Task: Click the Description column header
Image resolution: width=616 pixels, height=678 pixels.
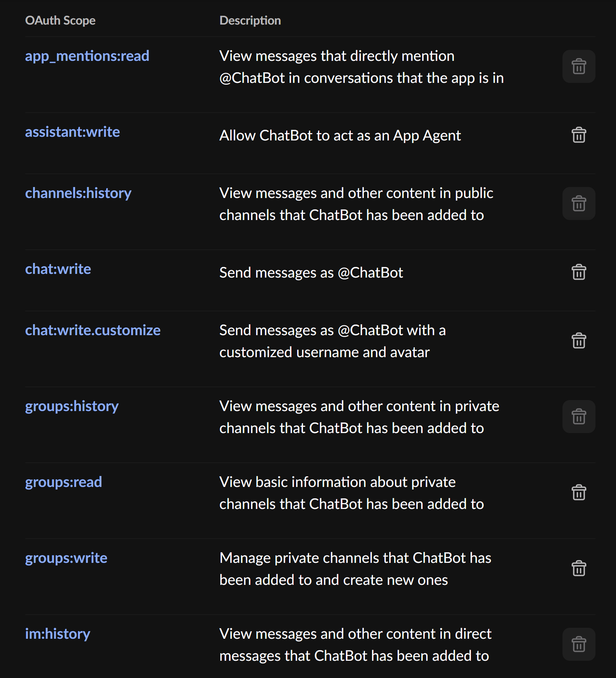Action: (x=250, y=21)
